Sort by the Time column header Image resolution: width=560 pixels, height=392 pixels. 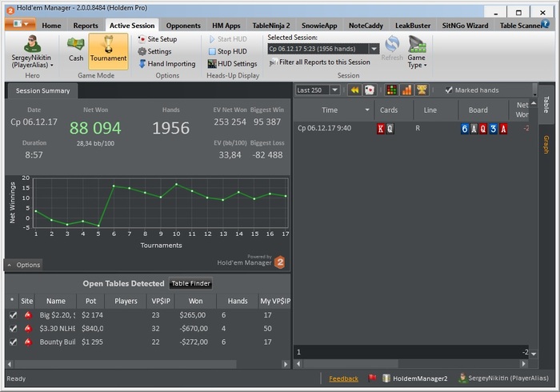pyautogui.click(x=330, y=110)
